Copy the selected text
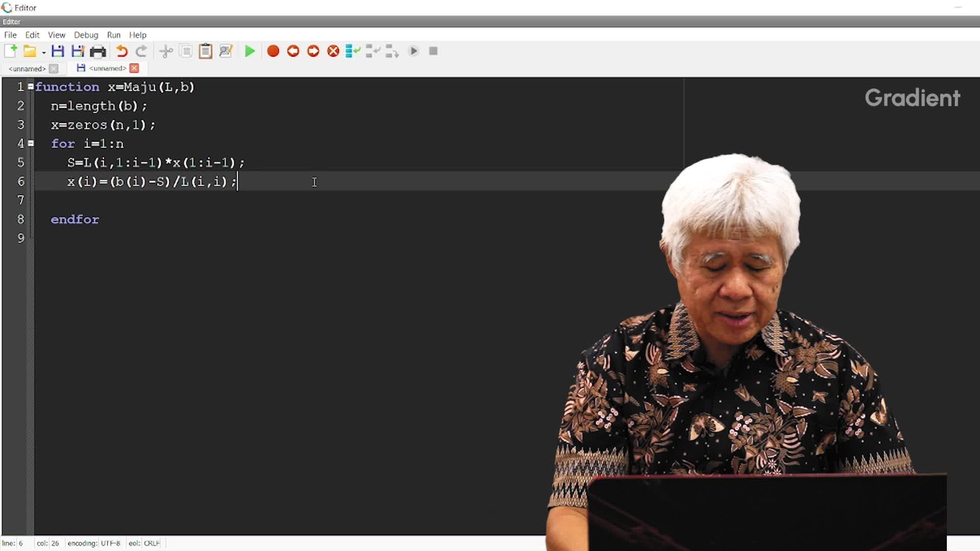 [186, 51]
